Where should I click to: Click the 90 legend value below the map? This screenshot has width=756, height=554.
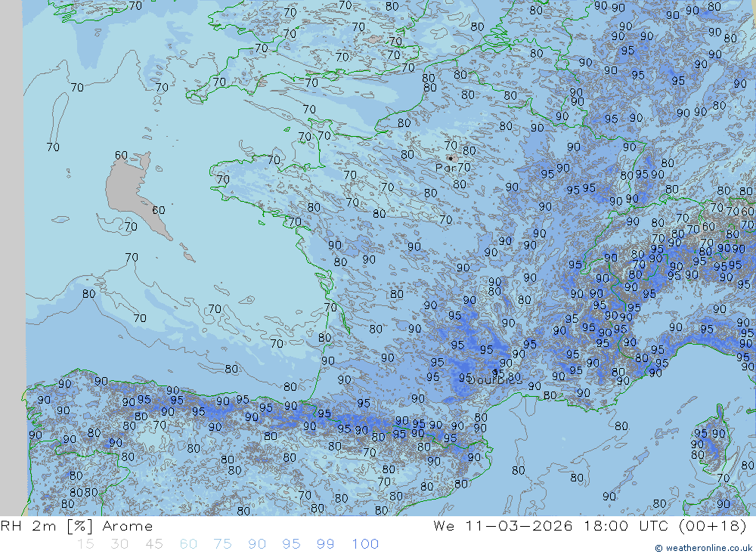(x=257, y=544)
